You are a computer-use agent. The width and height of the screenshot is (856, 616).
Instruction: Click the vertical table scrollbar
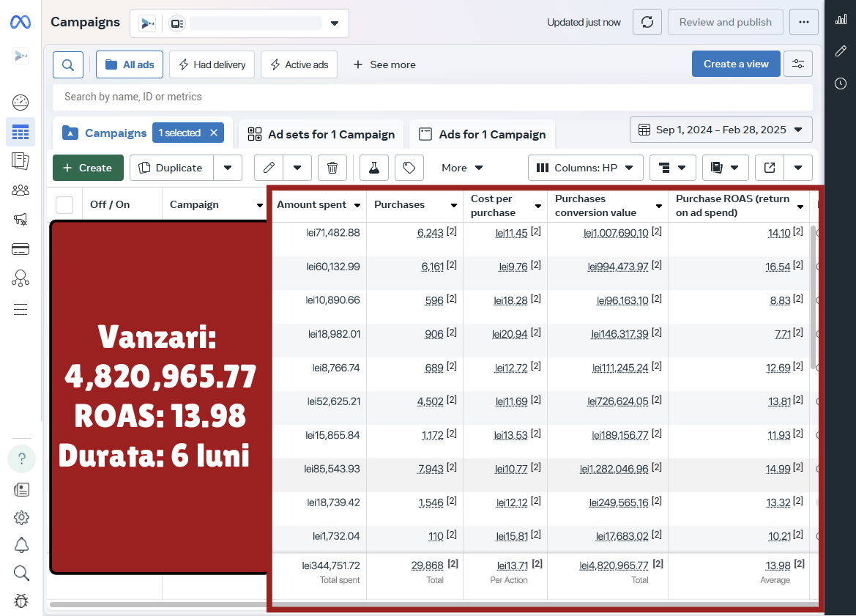813,297
